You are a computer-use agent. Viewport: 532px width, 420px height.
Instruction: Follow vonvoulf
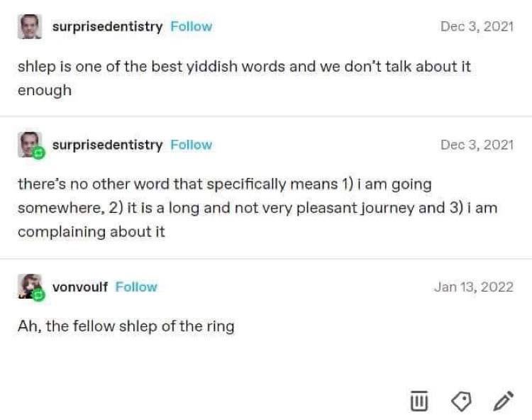click(136, 287)
